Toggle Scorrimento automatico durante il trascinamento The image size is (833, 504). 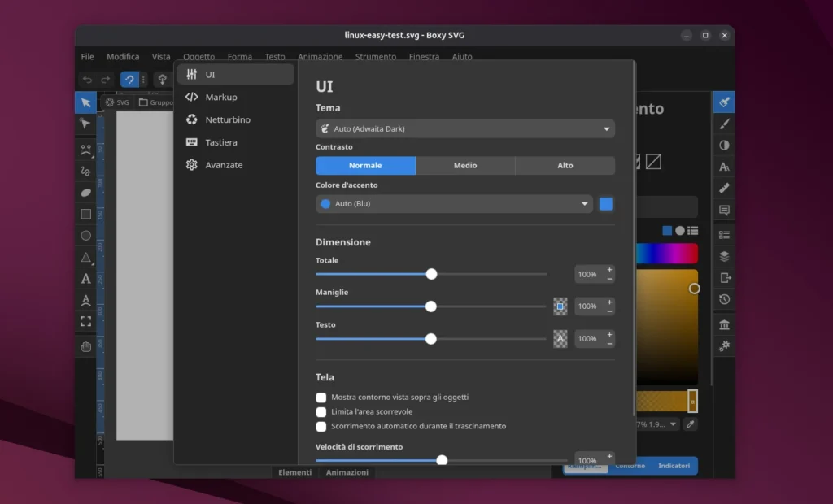[x=321, y=426]
